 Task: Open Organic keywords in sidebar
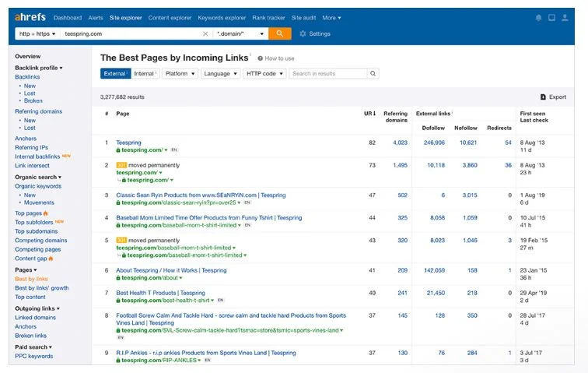38,186
